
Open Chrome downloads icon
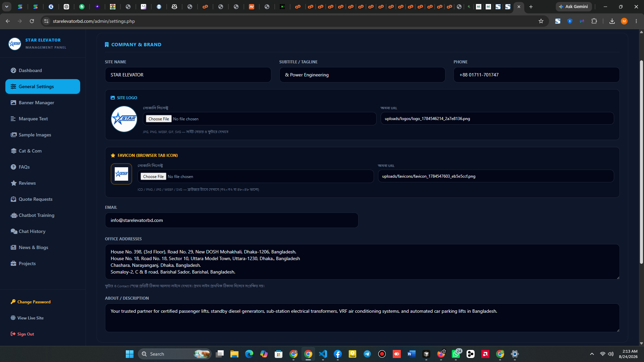612,21
